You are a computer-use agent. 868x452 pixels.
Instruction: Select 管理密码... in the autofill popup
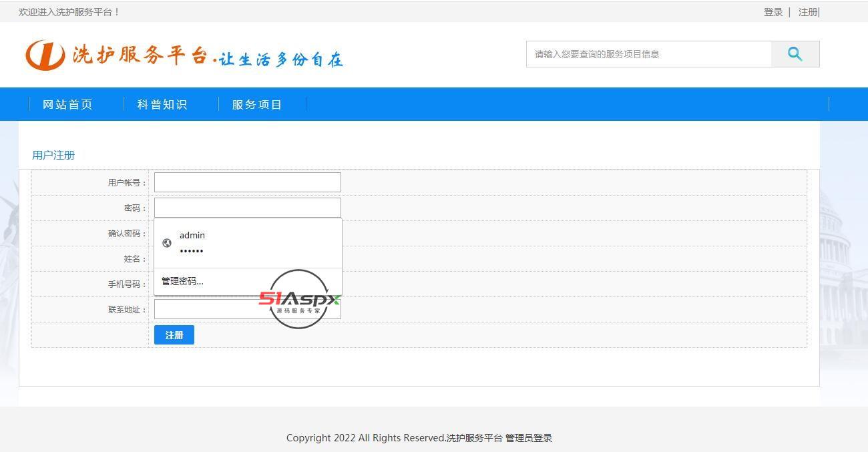point(182,281)
